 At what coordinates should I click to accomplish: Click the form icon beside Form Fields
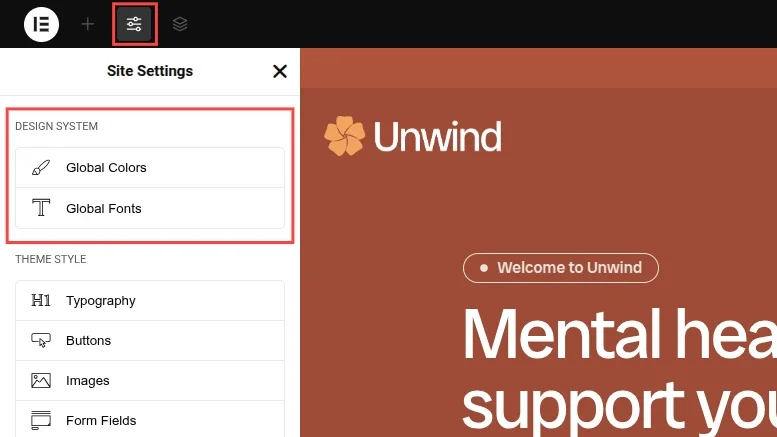[x=41, y=420]
